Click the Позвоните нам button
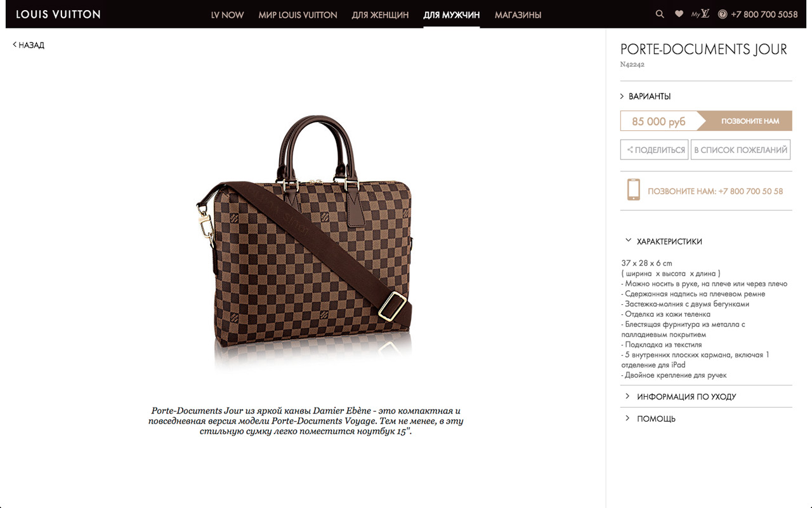This screenshot has height=508, width=812. pyautogui.click(x=745, y=121)
